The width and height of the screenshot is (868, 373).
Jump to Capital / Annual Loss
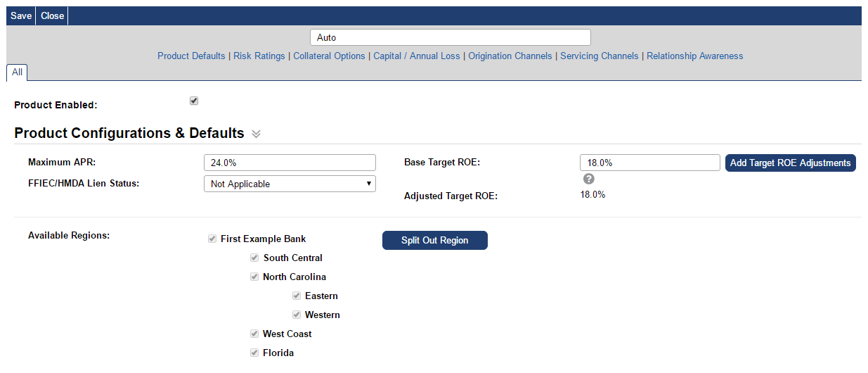417,56
